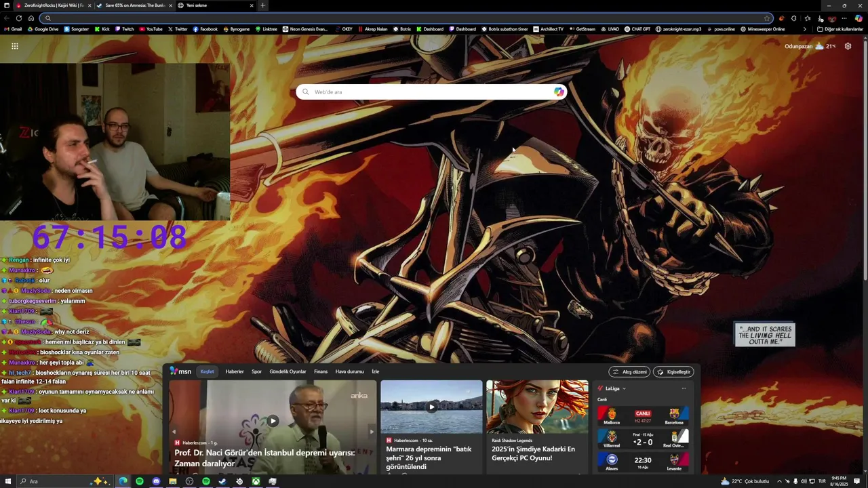Image resolution: width=868 pixels, height=488 pixels.
Task: Click the Copilot icon in search box
Action: 559,91
